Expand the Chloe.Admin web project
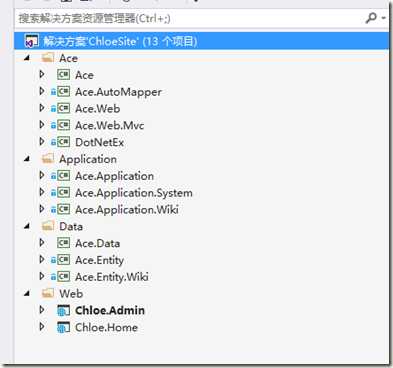 coord(42,310)
